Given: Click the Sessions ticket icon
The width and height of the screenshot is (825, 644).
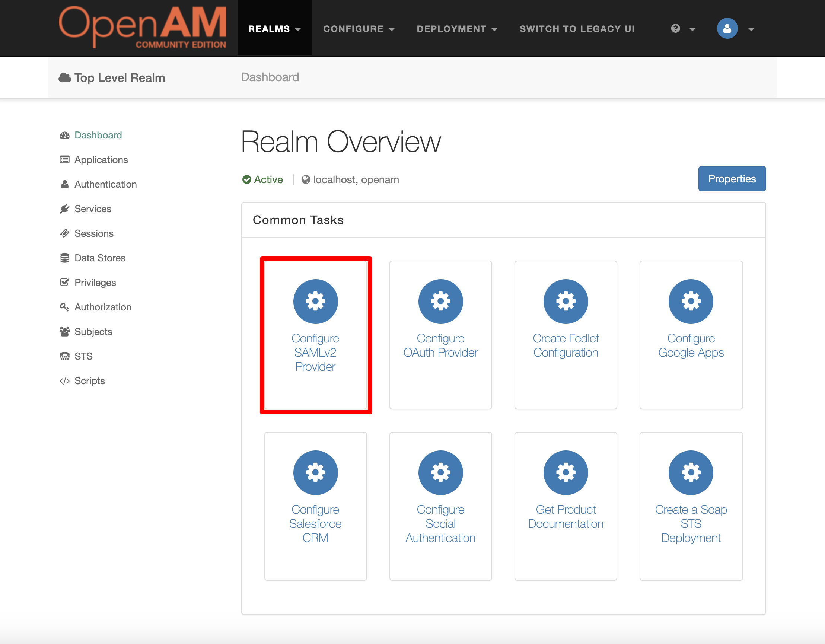Looking at the screenshot, I should click(x=65, y=233).
